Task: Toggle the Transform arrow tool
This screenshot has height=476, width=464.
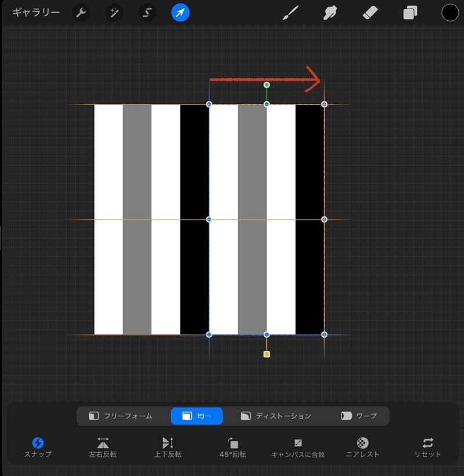Action: 180,13
